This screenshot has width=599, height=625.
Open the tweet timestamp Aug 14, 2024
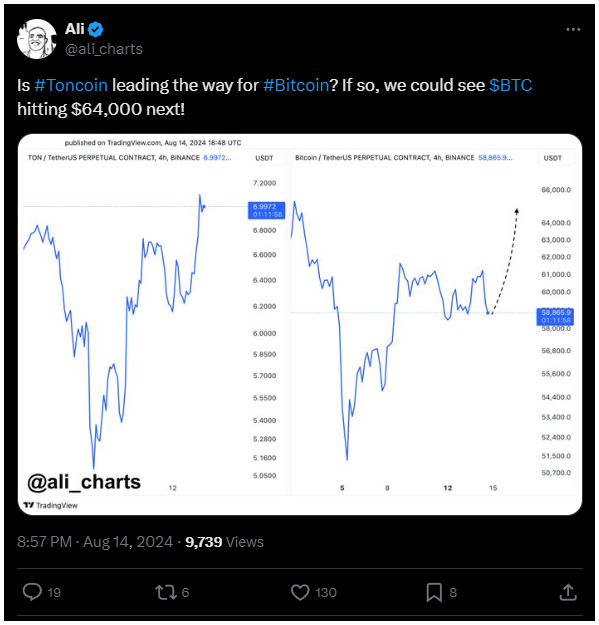pos(95,542)
